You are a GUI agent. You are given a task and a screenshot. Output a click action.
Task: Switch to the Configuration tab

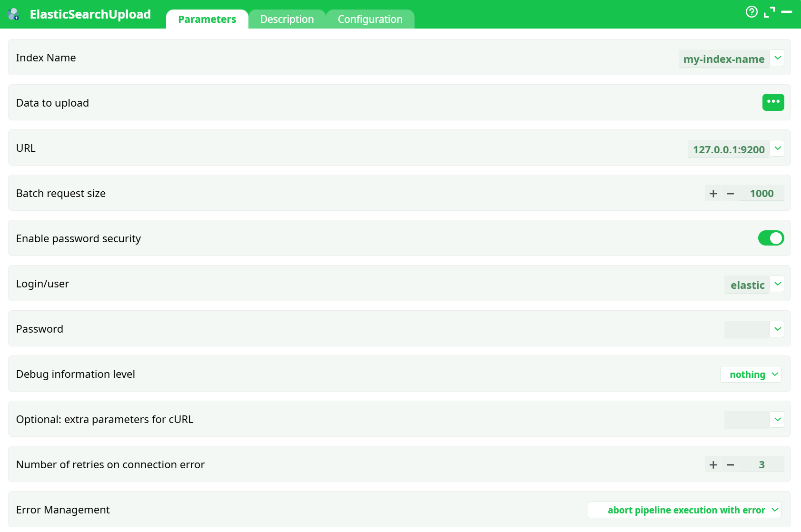[x=370, y=19]
